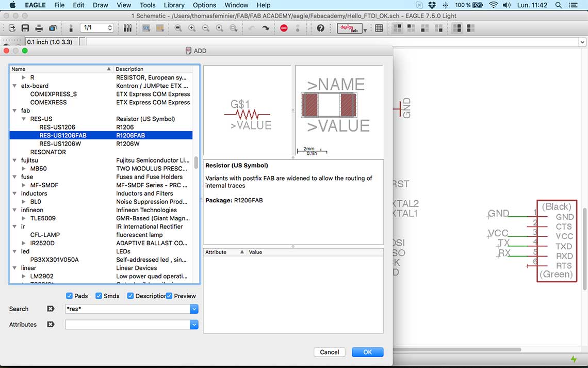Toggle the Description checkbox
Screen dimensions: 588x368
[x=130, y=296]
